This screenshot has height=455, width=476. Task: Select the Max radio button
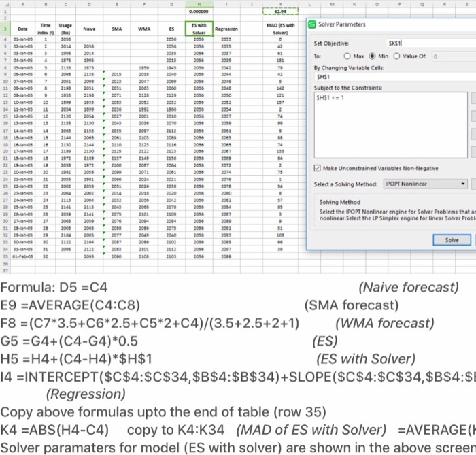(347, 56)
